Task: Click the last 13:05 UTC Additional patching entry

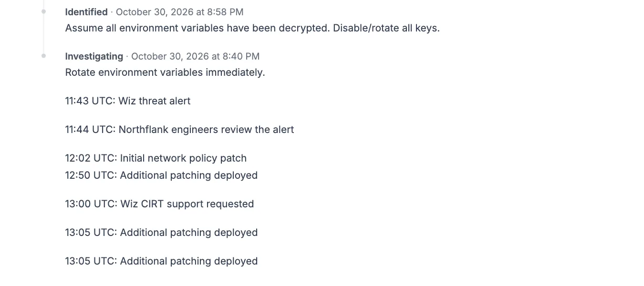Action: pos(161,261)
